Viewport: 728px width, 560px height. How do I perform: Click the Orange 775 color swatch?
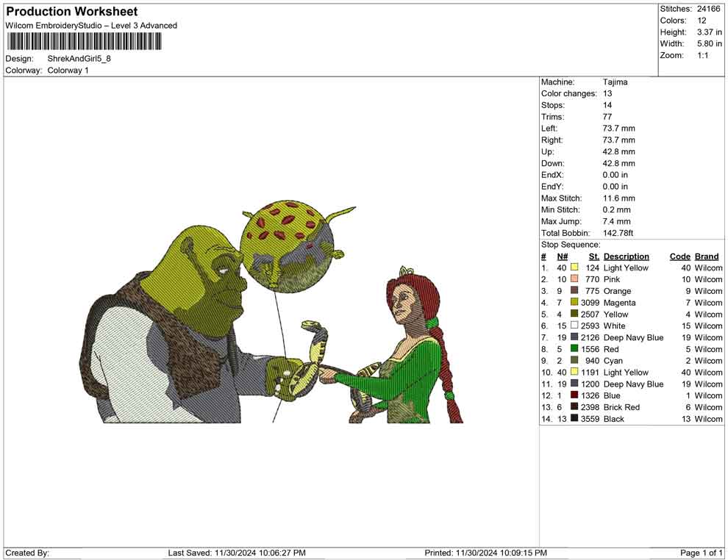click(x=574, y=290)
